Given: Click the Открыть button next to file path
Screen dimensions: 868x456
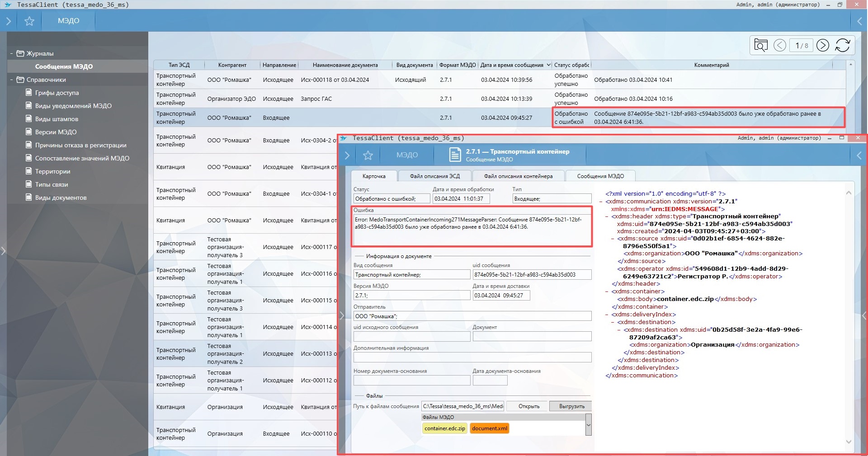Looking at the screenshot, I should (x=528, y=406).
